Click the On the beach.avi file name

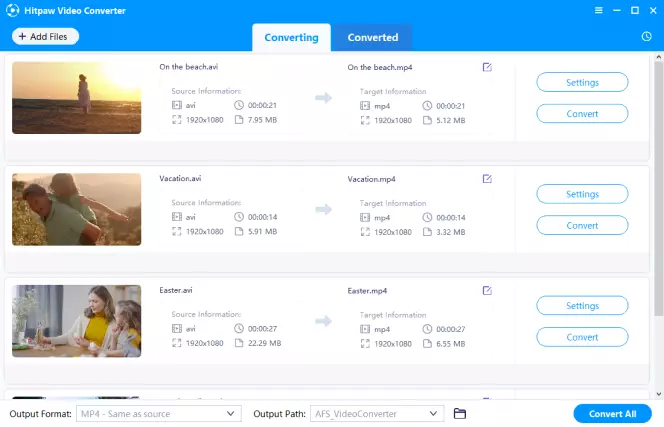(189, 67)
